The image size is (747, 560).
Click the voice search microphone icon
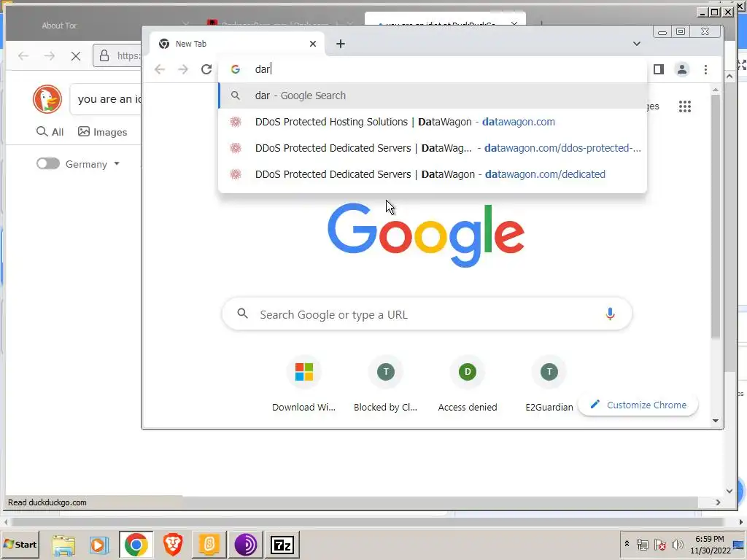tap(610, 314)
